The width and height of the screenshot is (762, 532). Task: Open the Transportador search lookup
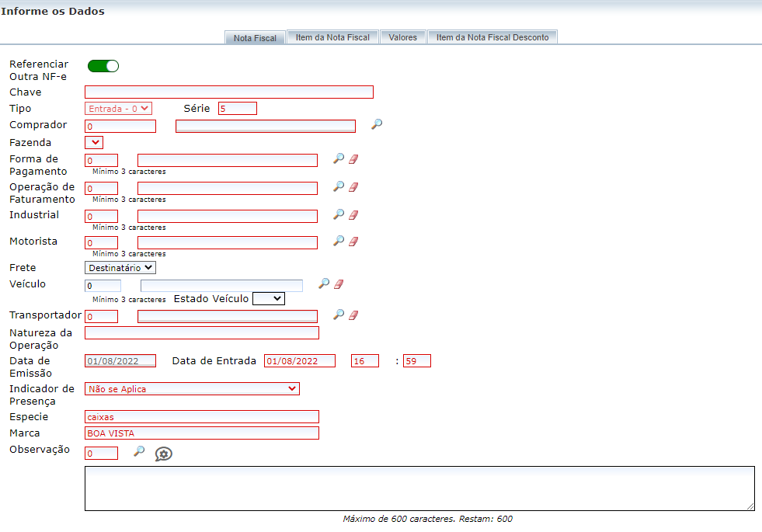[338, 315]
